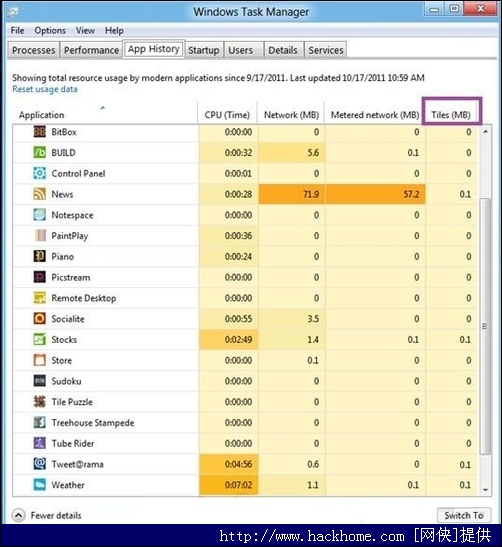Collapse view with Fewer details chevron
Screen dimensions: 502x547
pyautogui.click(x=18, y=515)
